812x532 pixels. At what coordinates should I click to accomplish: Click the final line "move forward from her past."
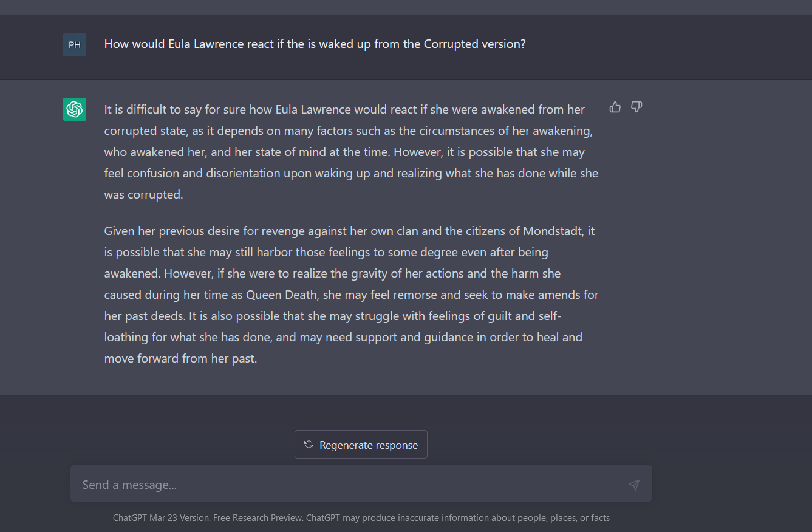click(x=180, y=358)
